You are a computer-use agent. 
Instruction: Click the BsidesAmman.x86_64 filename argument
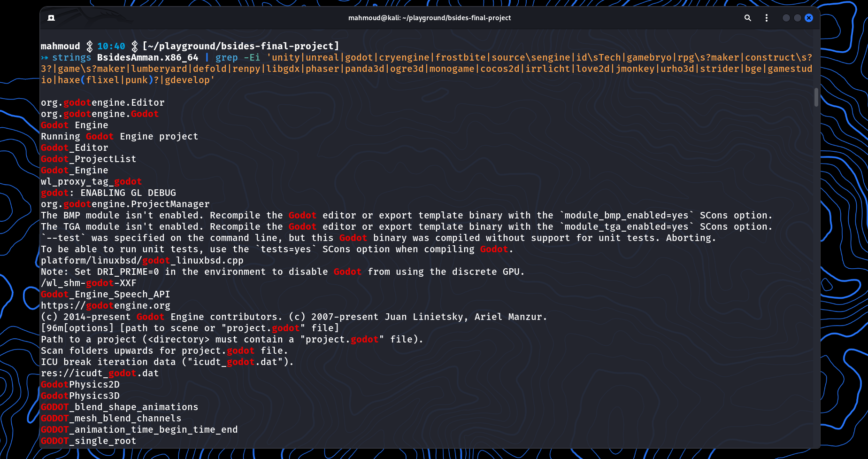(148, 57)
